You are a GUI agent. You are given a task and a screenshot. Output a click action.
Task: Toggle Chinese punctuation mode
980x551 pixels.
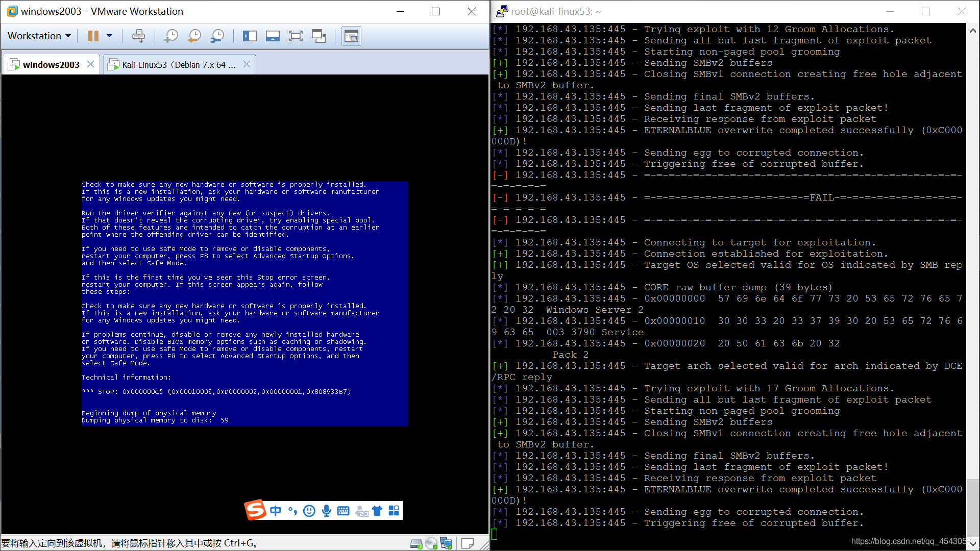coord(292,511)
